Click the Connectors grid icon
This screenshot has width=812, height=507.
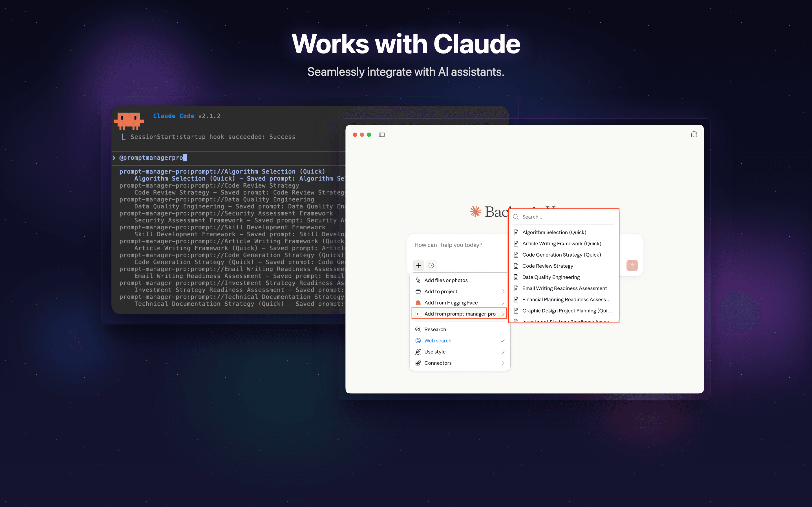click(x=418, y=363)
